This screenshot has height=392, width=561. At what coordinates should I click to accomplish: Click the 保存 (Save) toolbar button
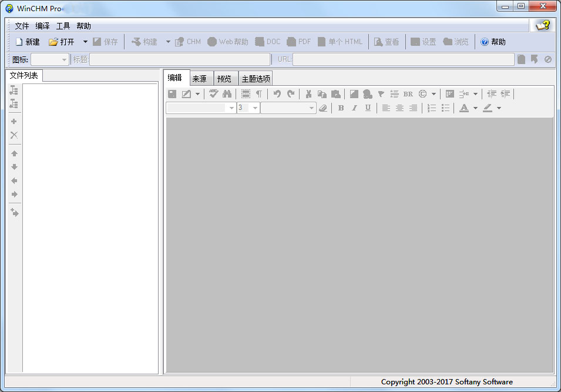point(105,42)
